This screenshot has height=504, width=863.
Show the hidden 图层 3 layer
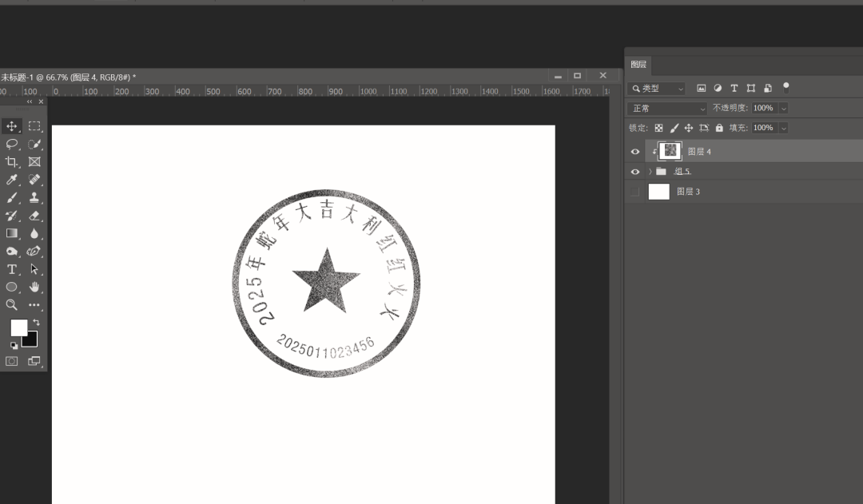pyautogui.click(x=635, y=192)
